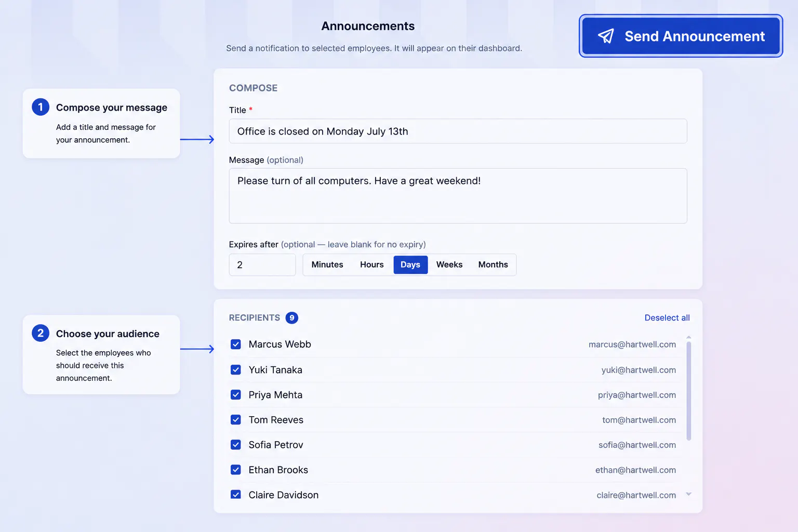Click the RECIPIENTS section header
This screenshot has width=798, height=532.
point(255,318)
